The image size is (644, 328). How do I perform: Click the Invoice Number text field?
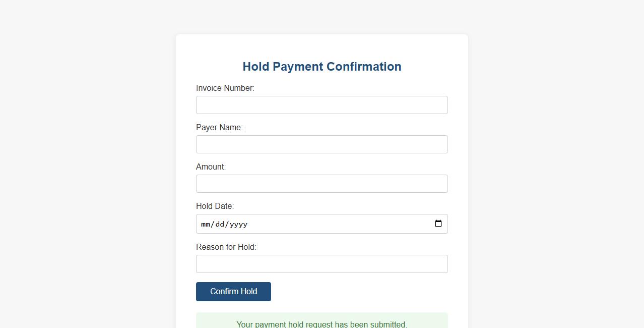(x=321, y=105)
